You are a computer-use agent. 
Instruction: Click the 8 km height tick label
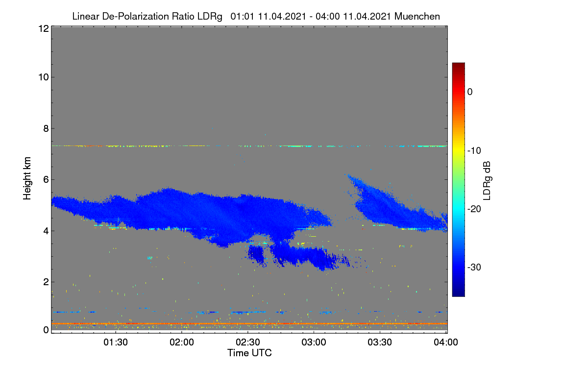pos(45,128)
